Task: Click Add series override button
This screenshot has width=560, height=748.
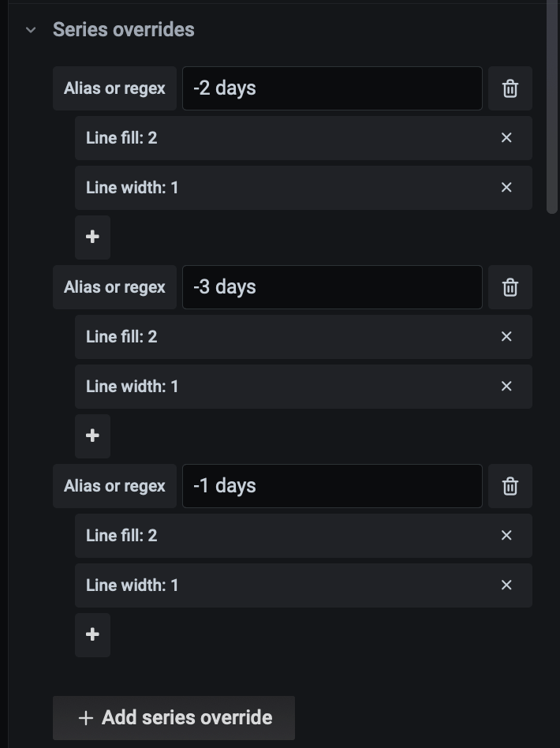Action: tap(174, 718)
